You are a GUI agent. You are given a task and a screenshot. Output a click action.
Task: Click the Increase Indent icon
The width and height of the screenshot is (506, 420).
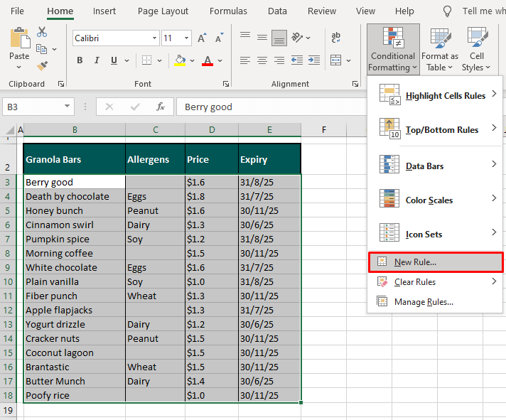pos(314,60)
